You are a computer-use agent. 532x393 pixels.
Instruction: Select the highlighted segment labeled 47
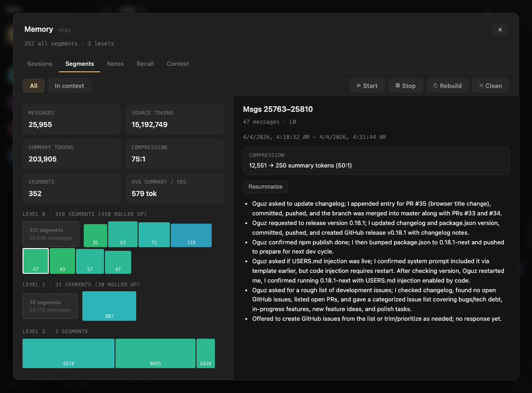click(x=35, y=261)
